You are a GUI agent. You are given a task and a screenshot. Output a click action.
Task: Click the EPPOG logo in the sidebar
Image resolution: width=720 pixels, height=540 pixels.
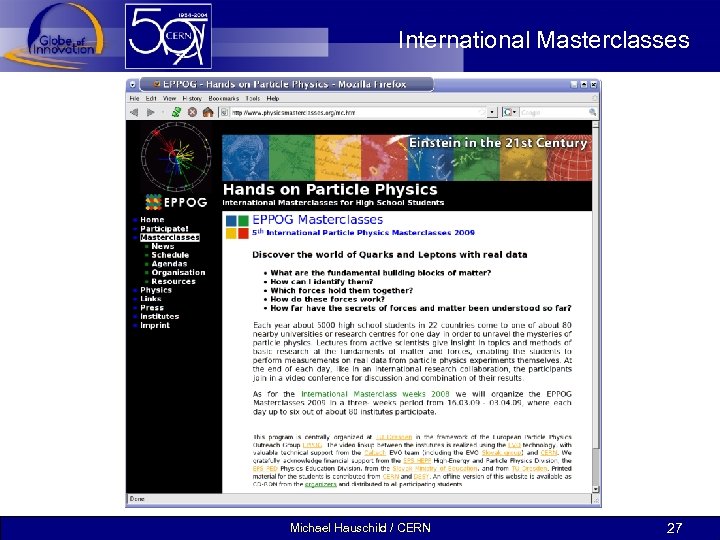176,202
